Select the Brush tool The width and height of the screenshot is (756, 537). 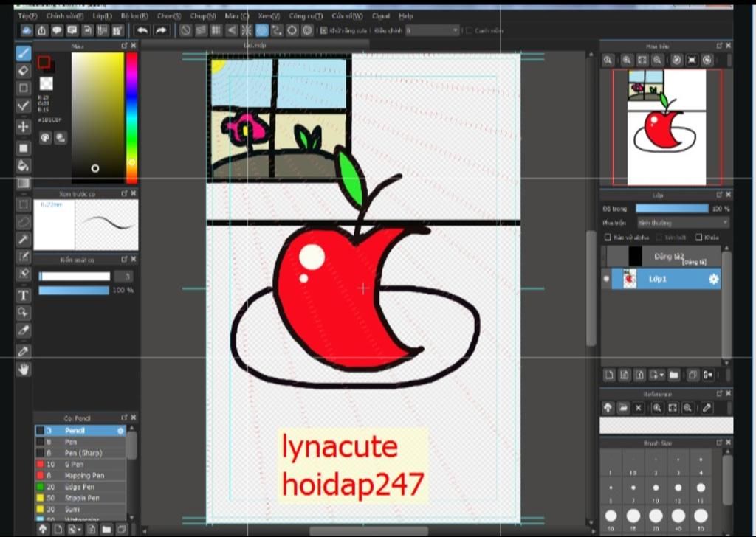[23, 53]
